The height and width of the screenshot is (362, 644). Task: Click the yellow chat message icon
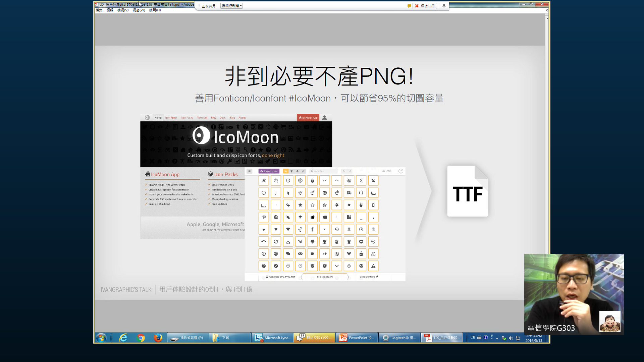pyautogui.click(x=409, y=6)
